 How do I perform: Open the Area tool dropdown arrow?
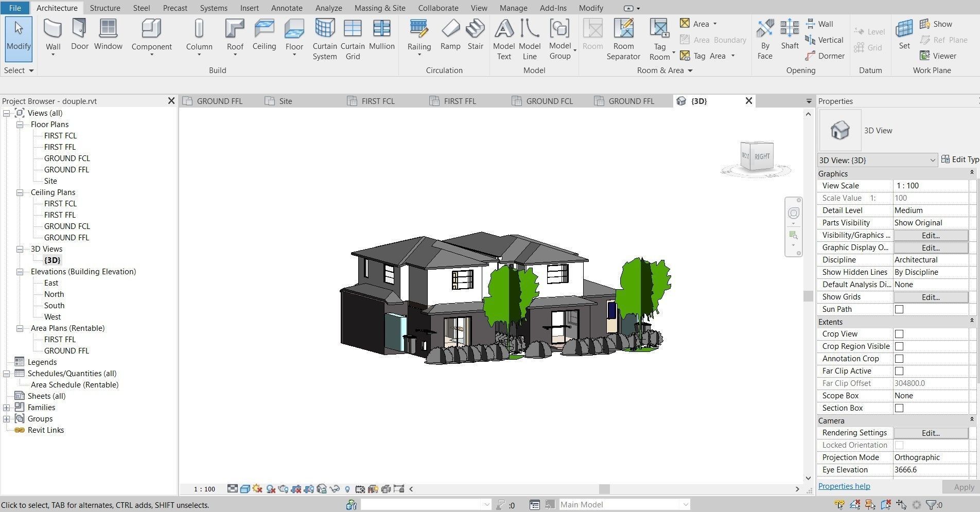click(715, 24)
